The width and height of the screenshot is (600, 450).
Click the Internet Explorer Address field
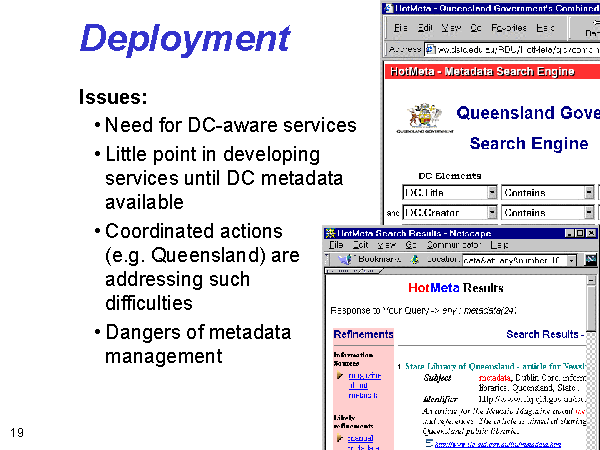(x=513, y=49)
